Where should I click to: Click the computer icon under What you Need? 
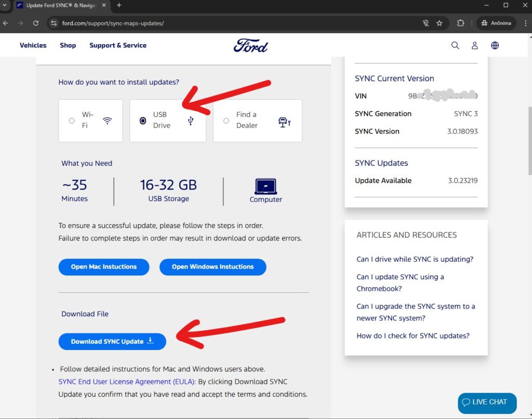(x=265, y=187)
